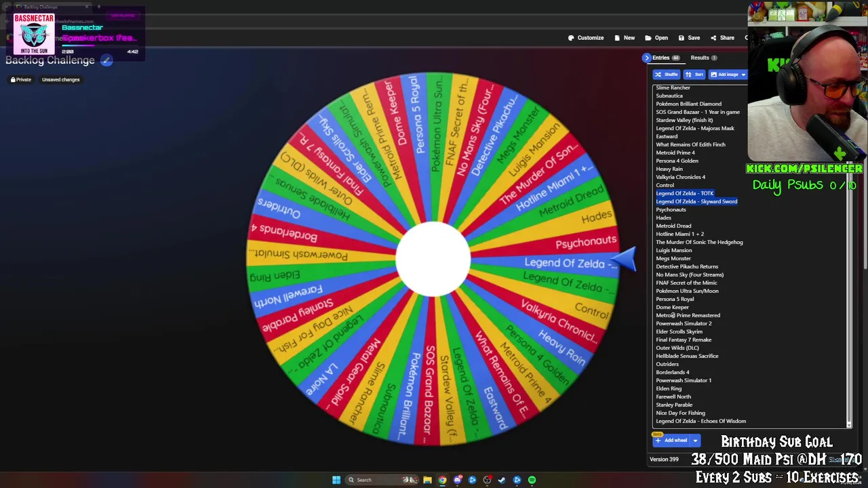Click 'Metroid Dread' entry

pos(673,226)
